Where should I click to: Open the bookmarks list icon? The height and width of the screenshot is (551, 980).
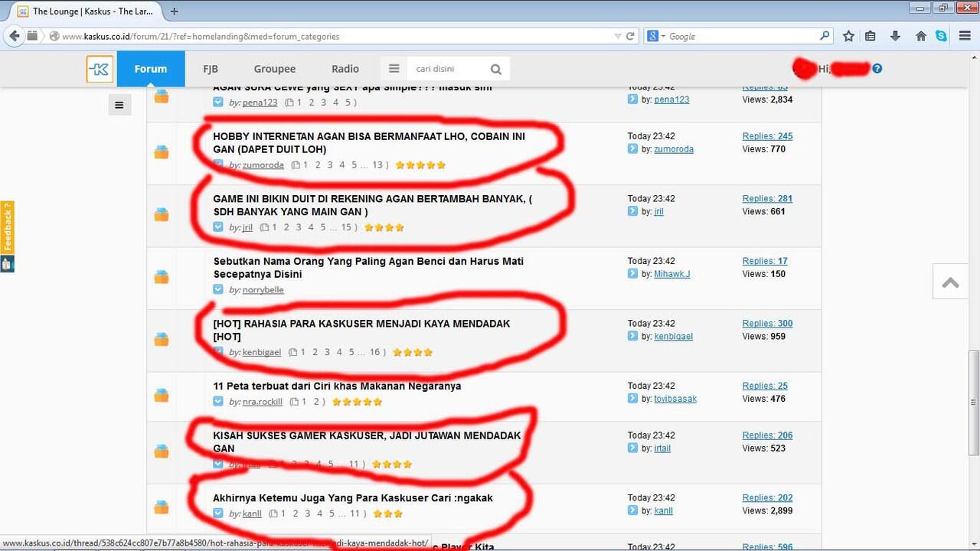(871, 36)
